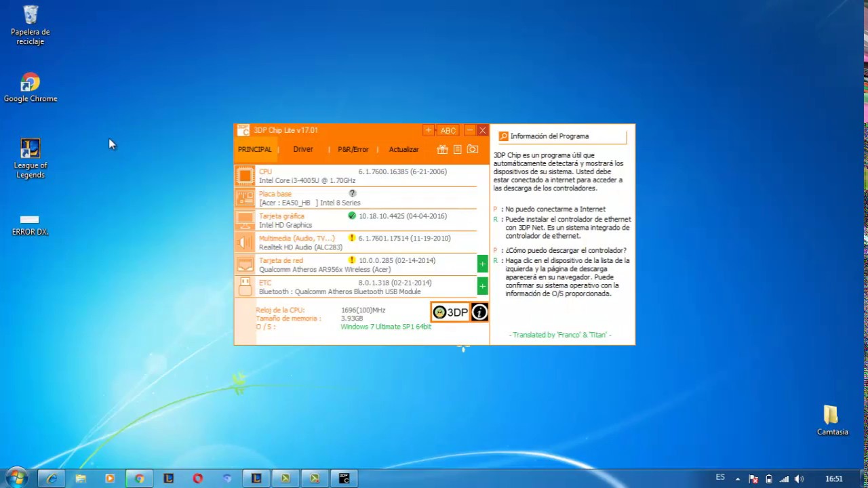Open League of Legends desktop shortcut
The width and height of the screenshot is (868, 488).
[31, 159]
